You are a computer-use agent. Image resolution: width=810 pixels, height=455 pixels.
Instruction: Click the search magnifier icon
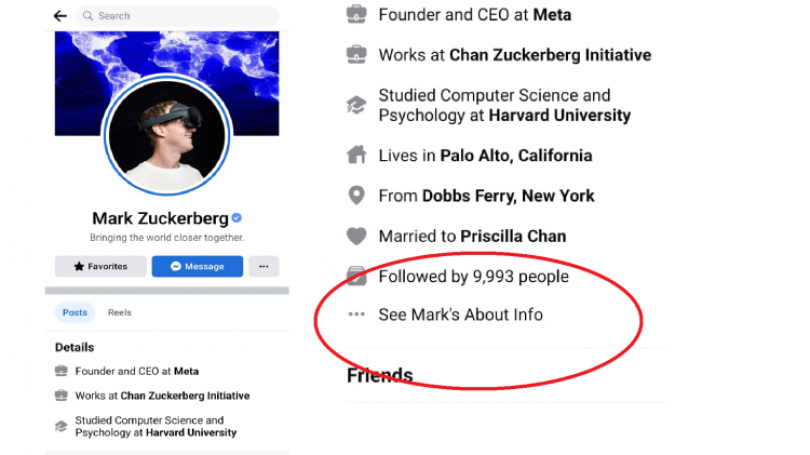[x=88, y=16]
